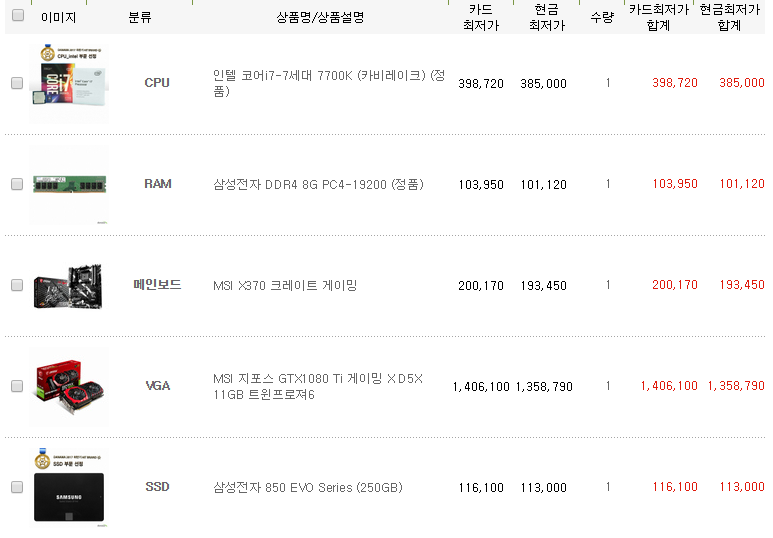
Task: Click the 삼성전자 850 EVO Series product name
Action: 307,487
